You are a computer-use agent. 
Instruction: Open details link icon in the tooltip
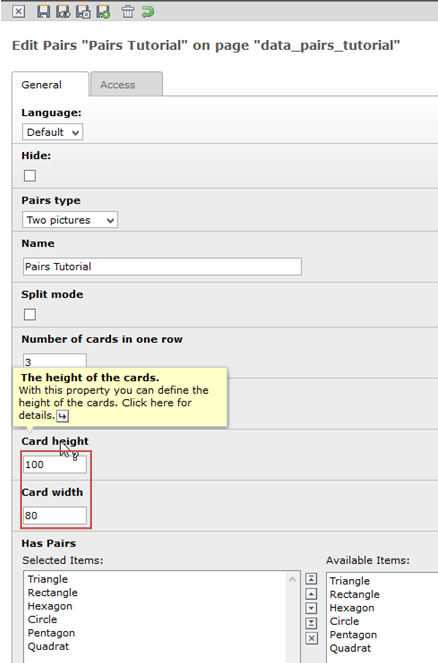63,416
